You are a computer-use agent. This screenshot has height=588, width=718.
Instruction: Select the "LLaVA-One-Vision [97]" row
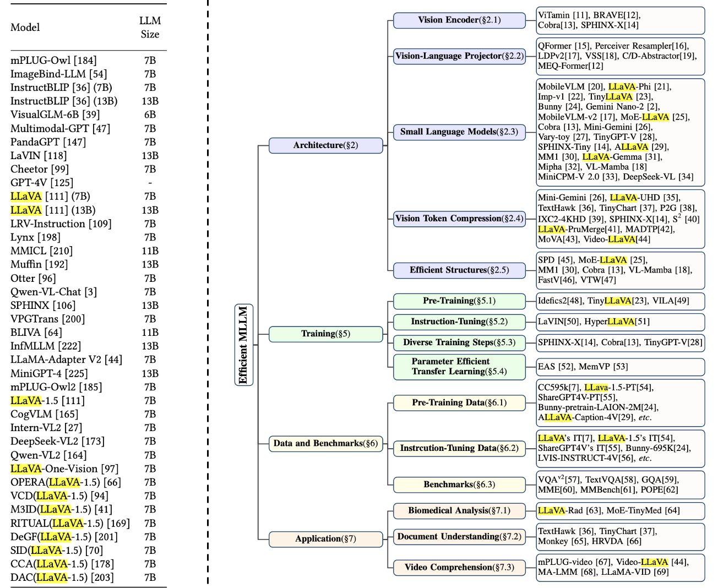88,469
